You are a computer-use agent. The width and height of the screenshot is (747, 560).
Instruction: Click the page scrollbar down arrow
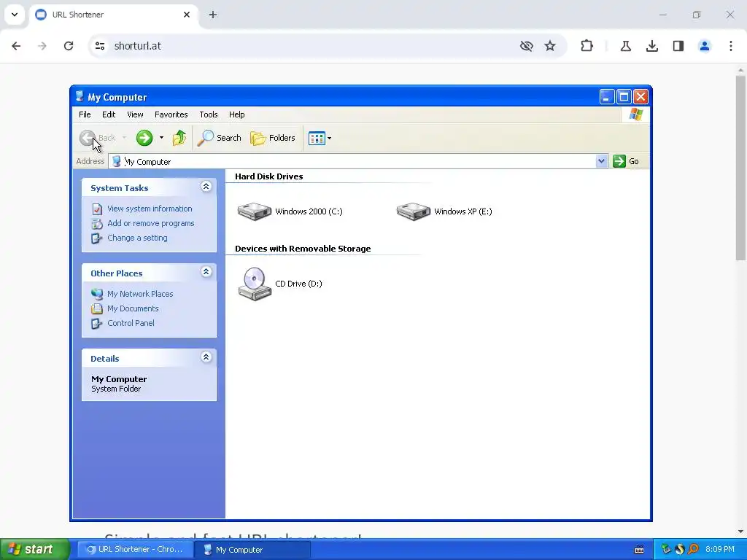click(740, 532)
